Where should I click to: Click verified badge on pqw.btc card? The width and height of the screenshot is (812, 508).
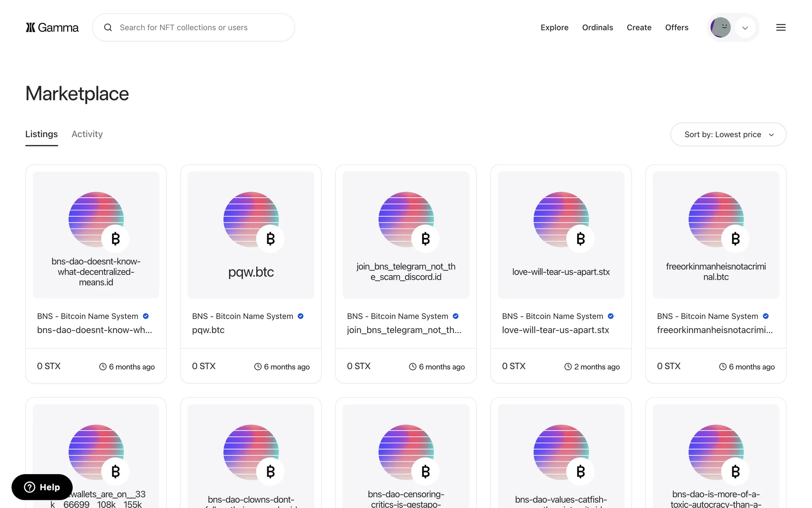pyautogui.click(x=301, y=316)
